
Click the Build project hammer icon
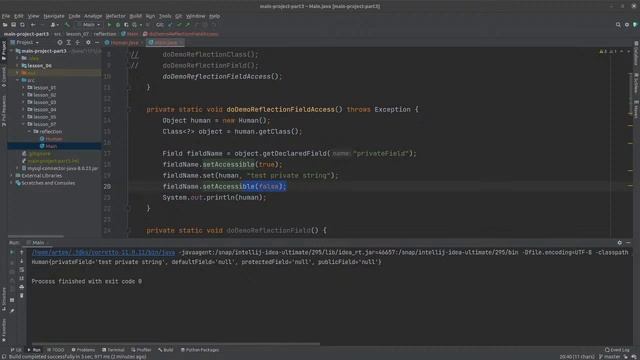(x=67, y=25)
